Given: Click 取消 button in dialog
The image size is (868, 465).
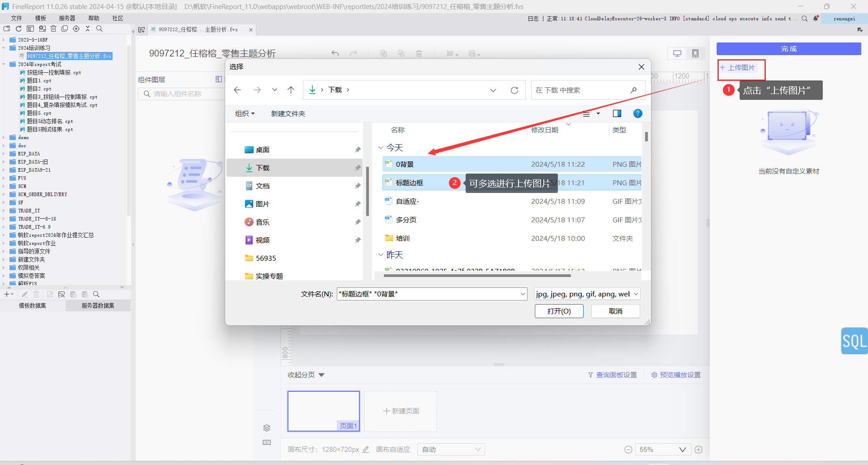Looking at the screenshot, I should (x=616, y=311).
